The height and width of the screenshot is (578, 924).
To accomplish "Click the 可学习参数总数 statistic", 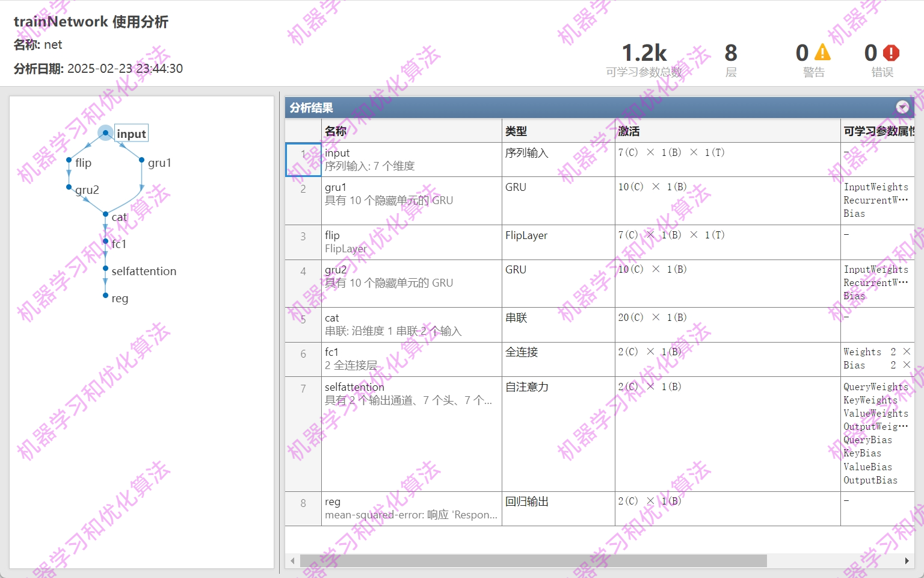I will (x=644, y=58).
